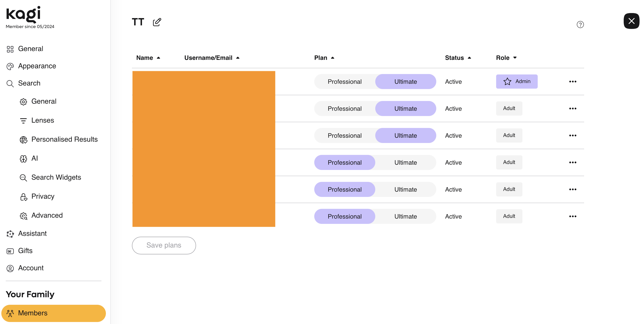Open the Privacy lock settings
Image resolution: width=644 pixels, height=324 pixels.
pyautogui.click(x=43, y=196)
